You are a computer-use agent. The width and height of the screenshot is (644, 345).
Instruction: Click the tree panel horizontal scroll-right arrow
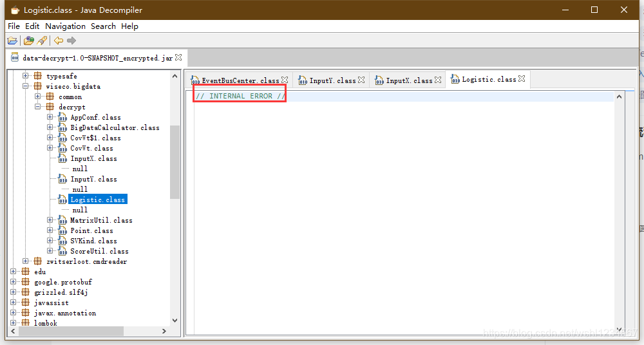tap(164, 331)
